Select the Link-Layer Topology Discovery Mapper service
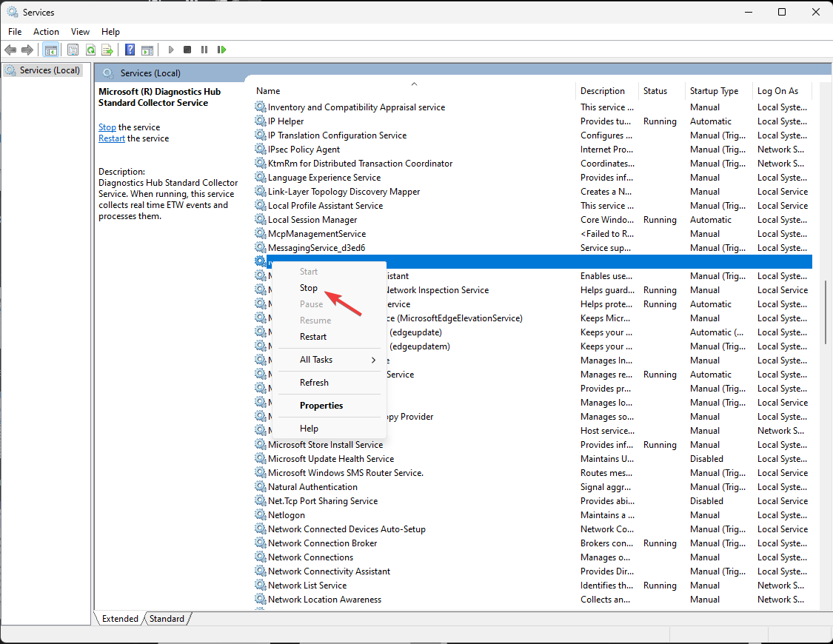 [x=532, y=192]
